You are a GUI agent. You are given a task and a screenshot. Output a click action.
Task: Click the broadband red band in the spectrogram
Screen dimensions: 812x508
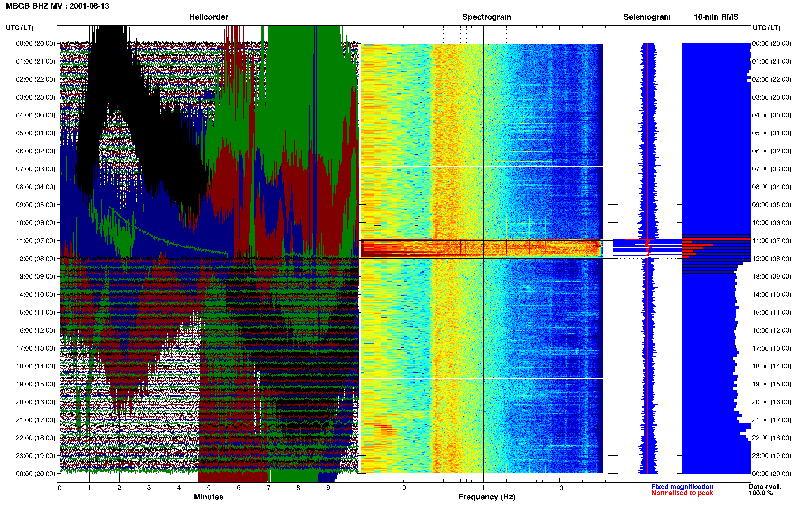pyautogui.click(x=482, y=248)
